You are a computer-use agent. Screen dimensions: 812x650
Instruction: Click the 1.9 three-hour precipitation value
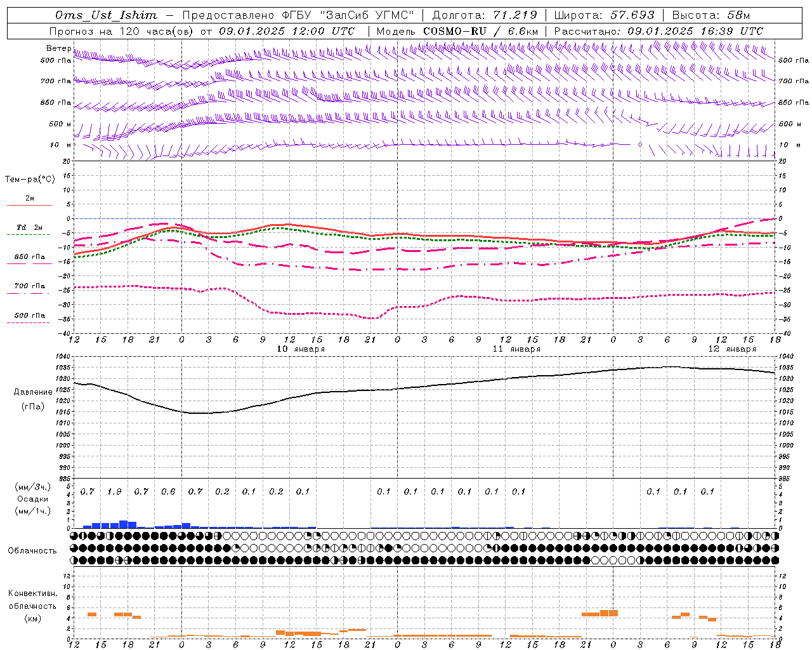click(114, 491)
